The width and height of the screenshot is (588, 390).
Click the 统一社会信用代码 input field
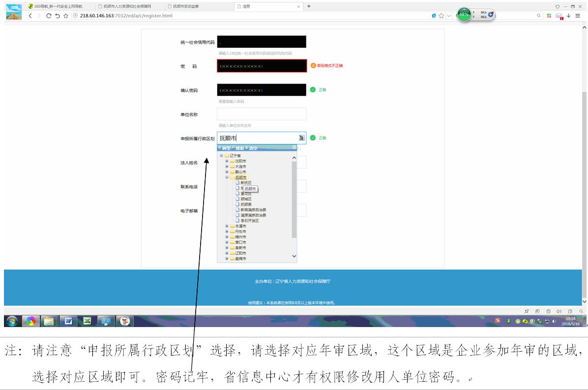point(262,42)
